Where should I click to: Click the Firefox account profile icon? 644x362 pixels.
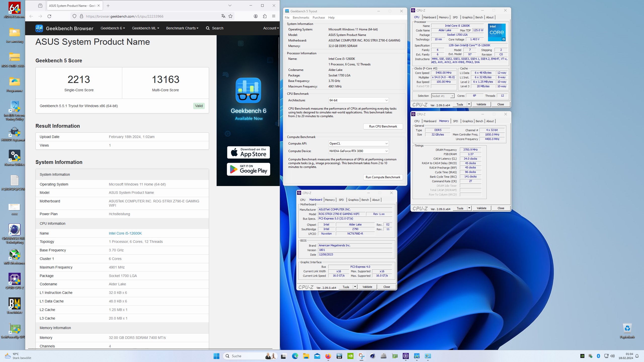[x=256, y=16]
